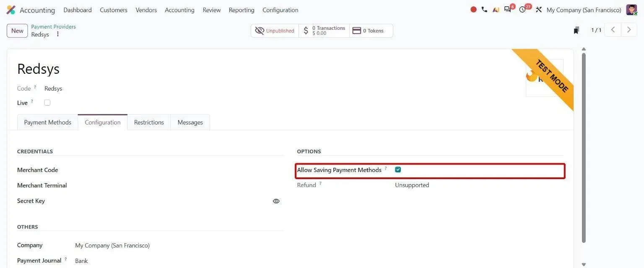Click the bookmark icon near pager
Viewport: 644px width, 268px height.
576,30
